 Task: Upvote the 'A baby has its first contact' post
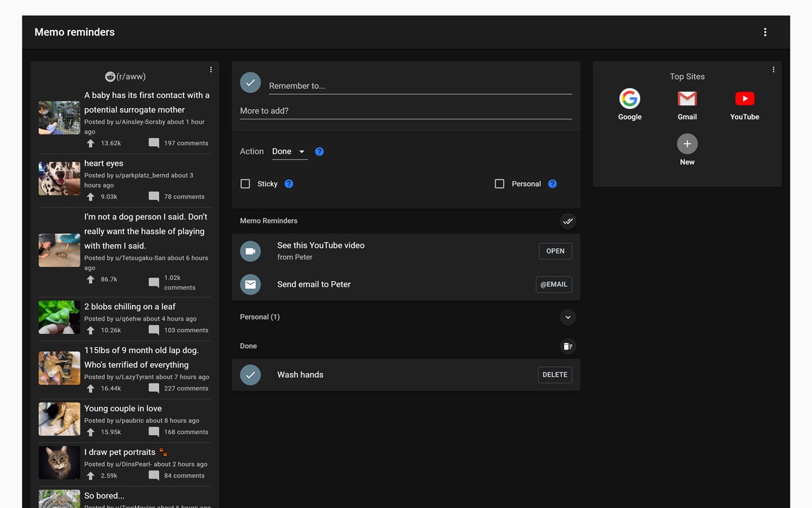(91, 144)
